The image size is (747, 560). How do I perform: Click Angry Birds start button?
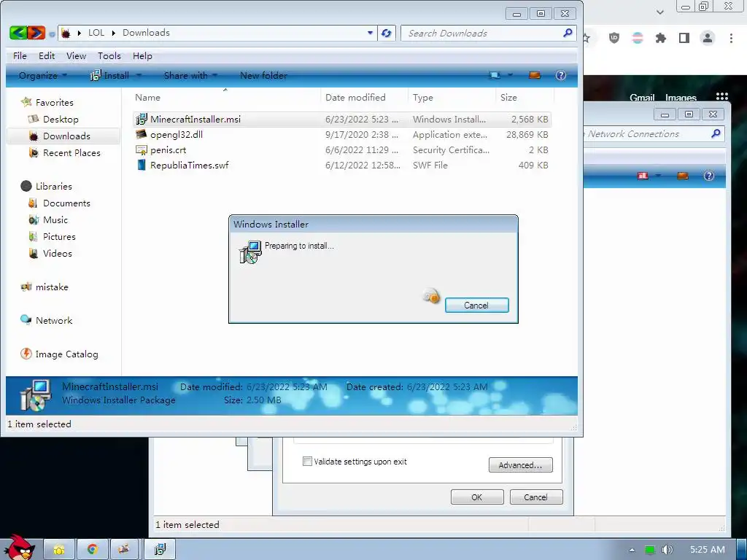(x=19, y=548)
